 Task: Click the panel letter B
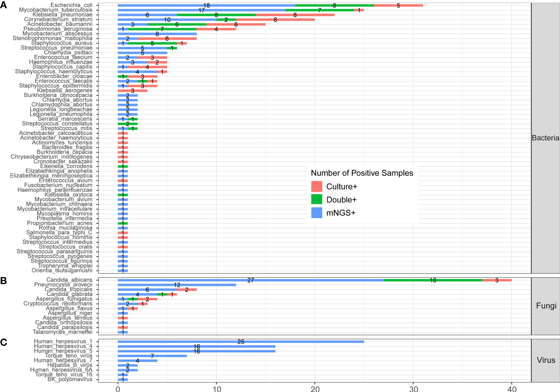(3, 281)
